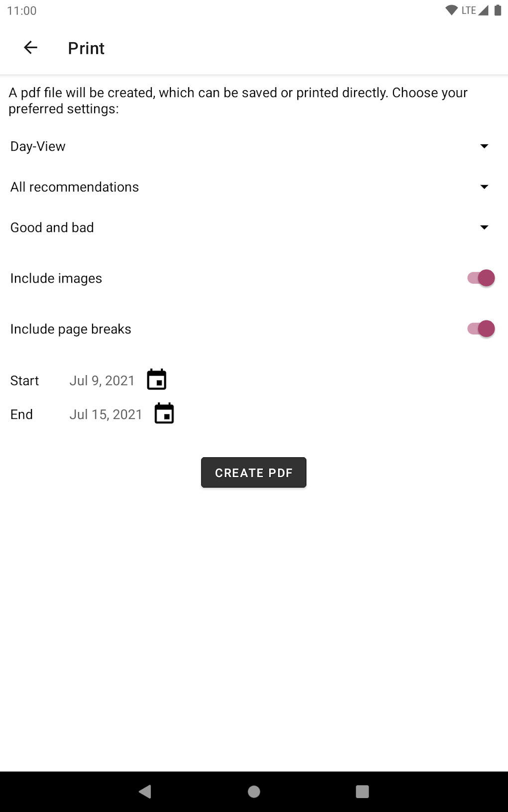Tap the back arrow icon

(31, 48)
